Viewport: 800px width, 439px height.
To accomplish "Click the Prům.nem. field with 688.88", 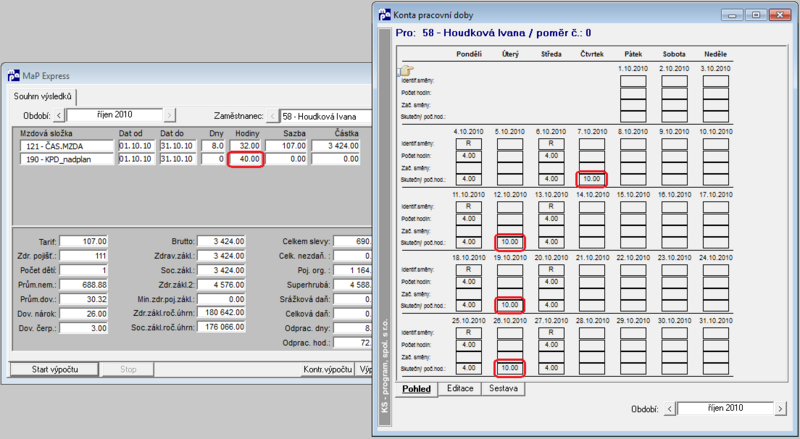I will click(84, 285).
